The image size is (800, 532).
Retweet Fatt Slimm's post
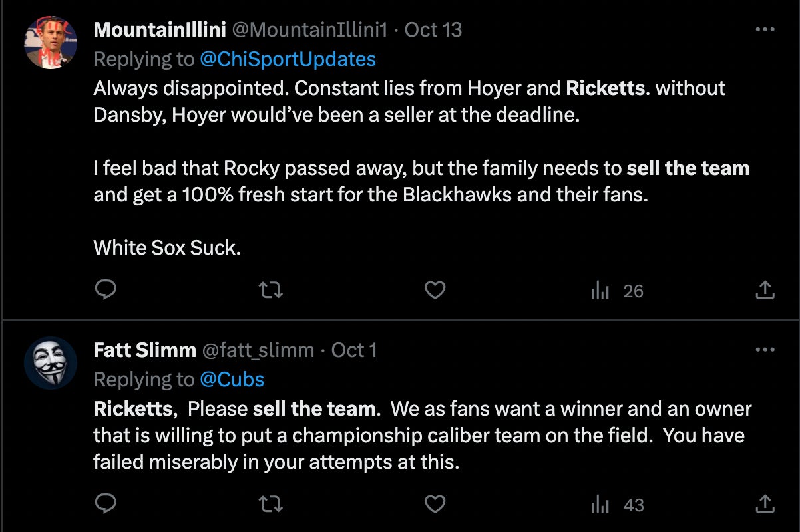click(270, 505)
